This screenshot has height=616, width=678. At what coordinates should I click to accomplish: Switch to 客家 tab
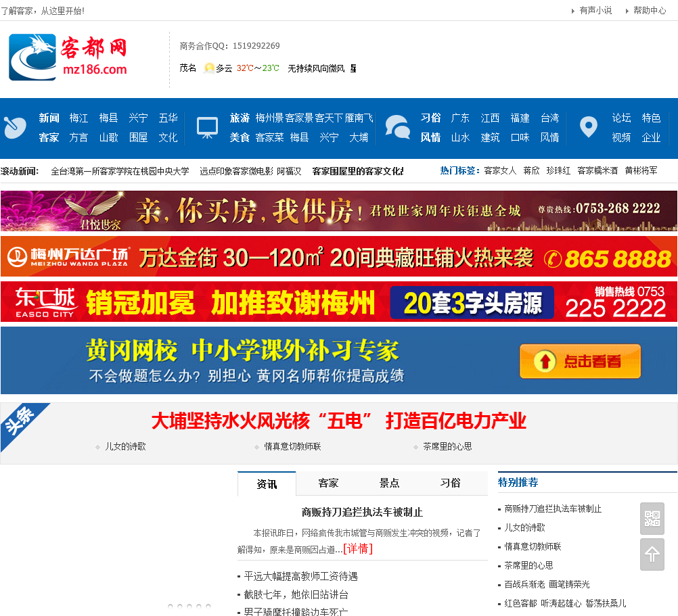(x=328, y=483)
